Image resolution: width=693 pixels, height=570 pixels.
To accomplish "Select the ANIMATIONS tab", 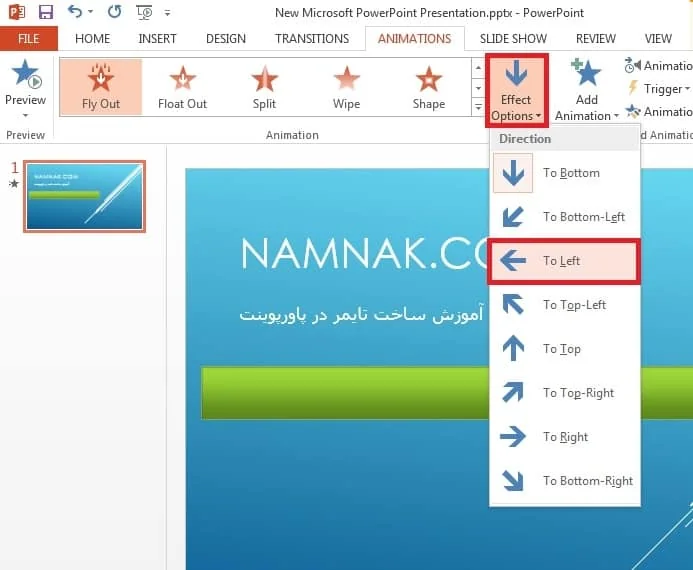I will (415, 39).
